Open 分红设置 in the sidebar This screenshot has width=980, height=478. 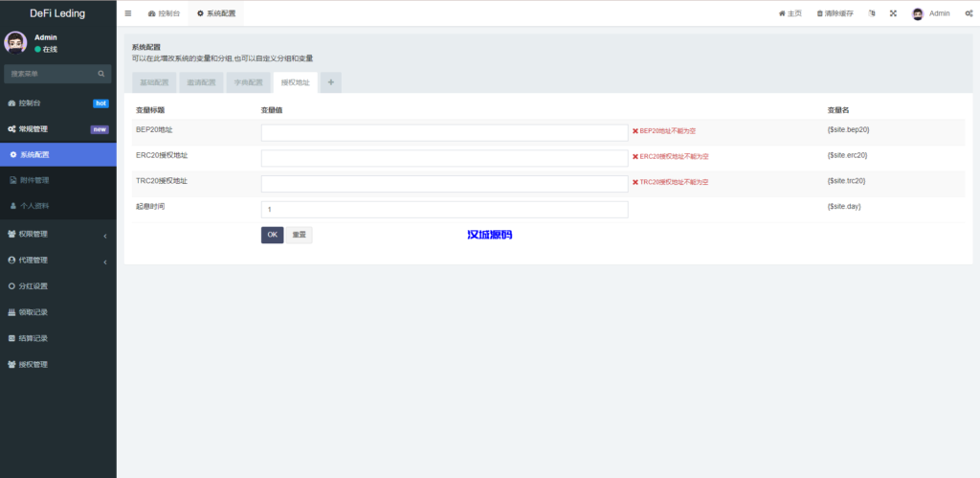[57, 285]
